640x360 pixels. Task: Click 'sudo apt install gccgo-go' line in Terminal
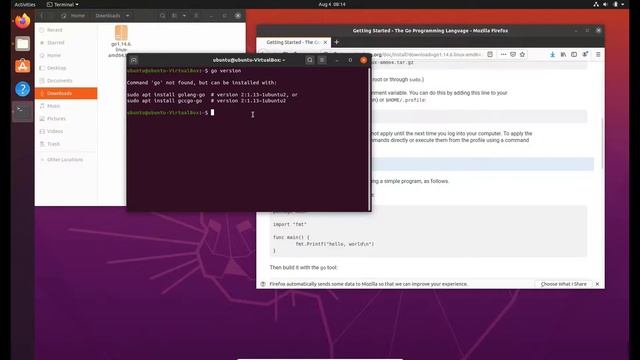[x=207, y=100]
